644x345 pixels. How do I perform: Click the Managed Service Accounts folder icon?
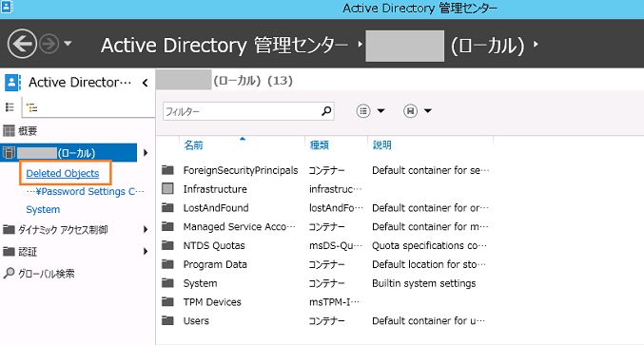click(x=167, y=226)
